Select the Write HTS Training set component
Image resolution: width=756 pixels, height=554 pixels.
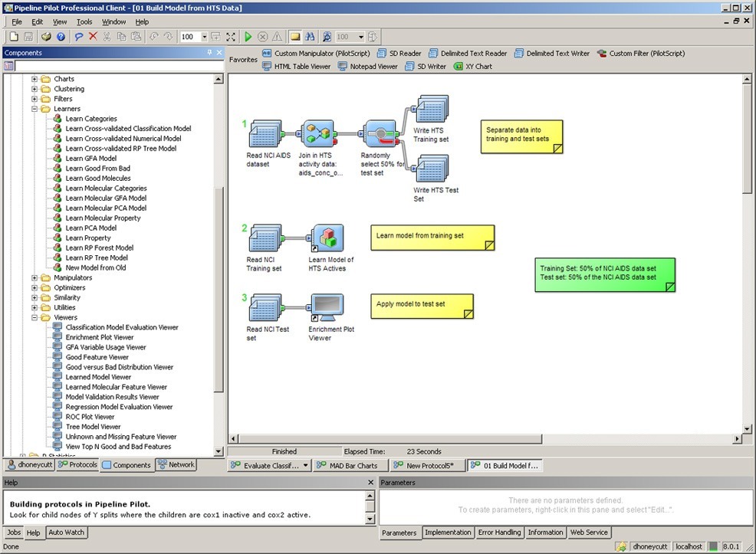click(x=432, y=109)
